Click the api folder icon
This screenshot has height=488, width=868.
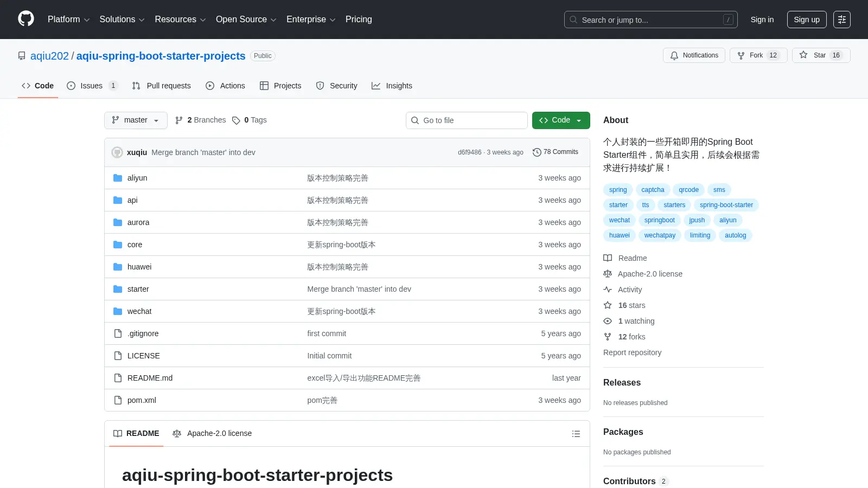click(118, 200)
